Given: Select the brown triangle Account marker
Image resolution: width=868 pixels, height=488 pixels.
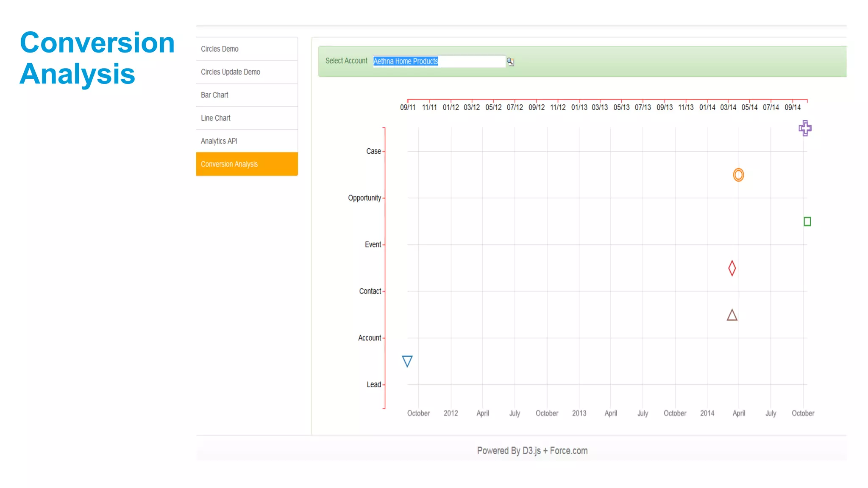Looking at the screenshot, I should pos(732,315).
